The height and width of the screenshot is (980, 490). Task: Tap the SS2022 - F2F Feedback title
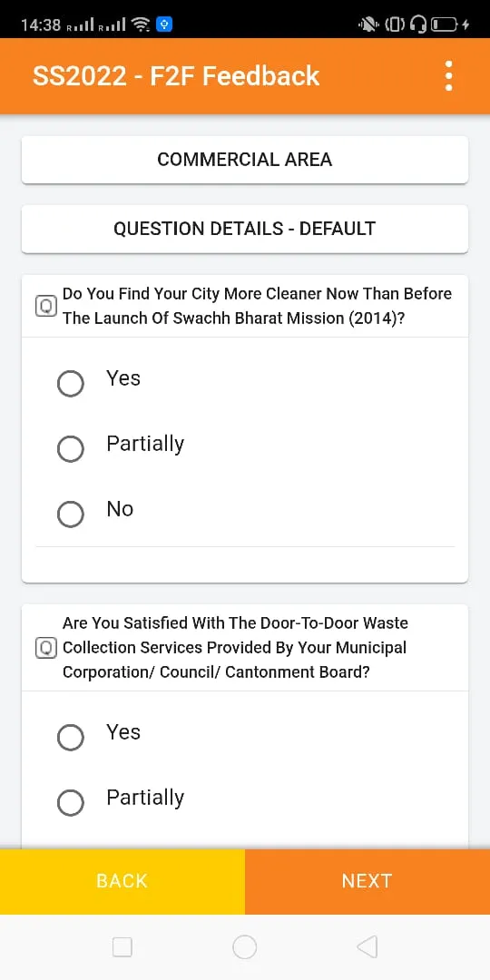click(176, 76)
